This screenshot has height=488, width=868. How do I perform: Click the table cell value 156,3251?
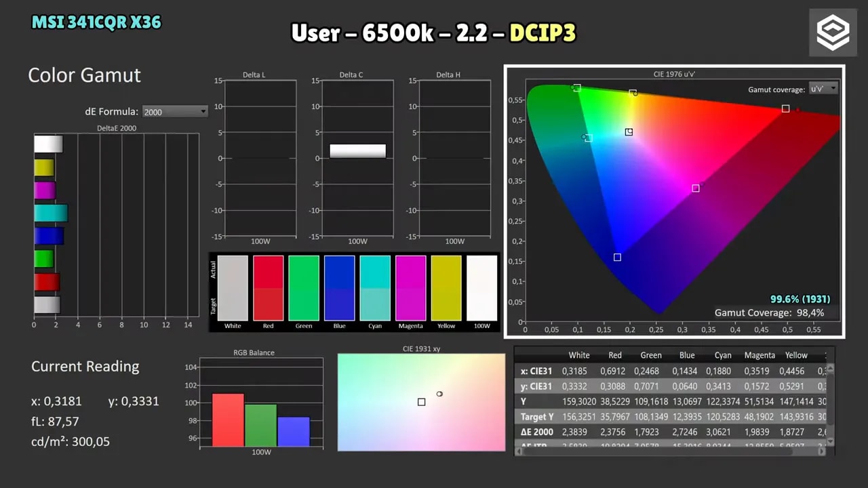[579, 417]
